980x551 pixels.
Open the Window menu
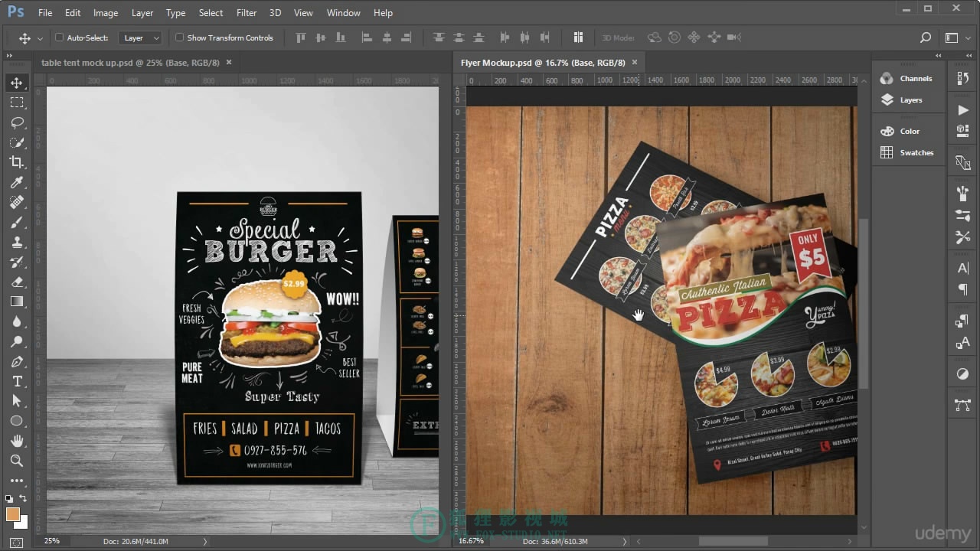click(344, 13)
